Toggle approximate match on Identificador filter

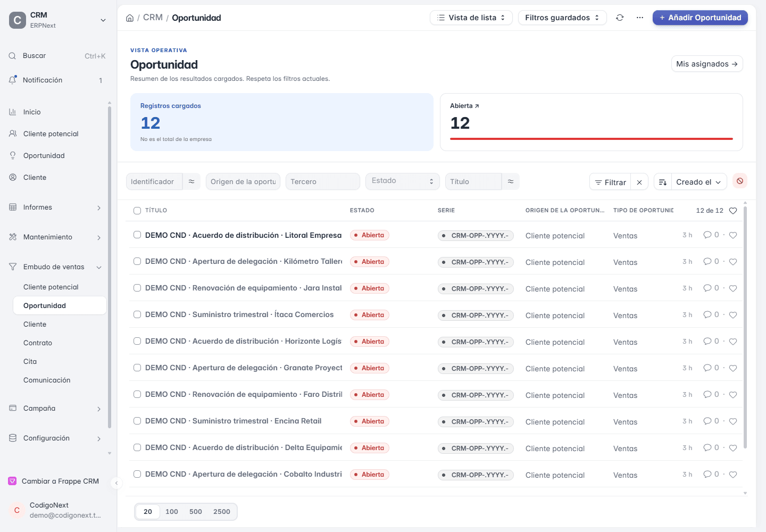pyautogui.click(x=191, y=181)
